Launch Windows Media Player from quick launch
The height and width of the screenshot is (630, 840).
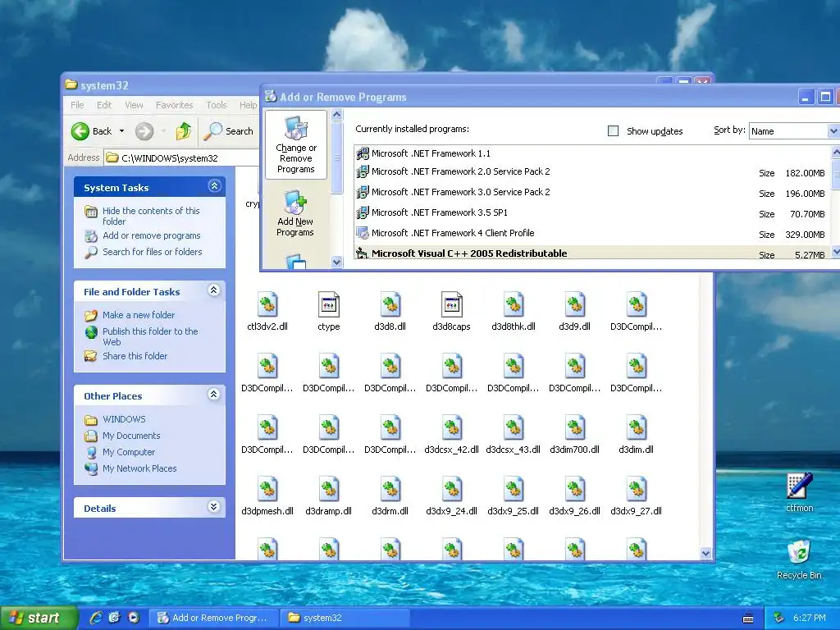point(134,618)
